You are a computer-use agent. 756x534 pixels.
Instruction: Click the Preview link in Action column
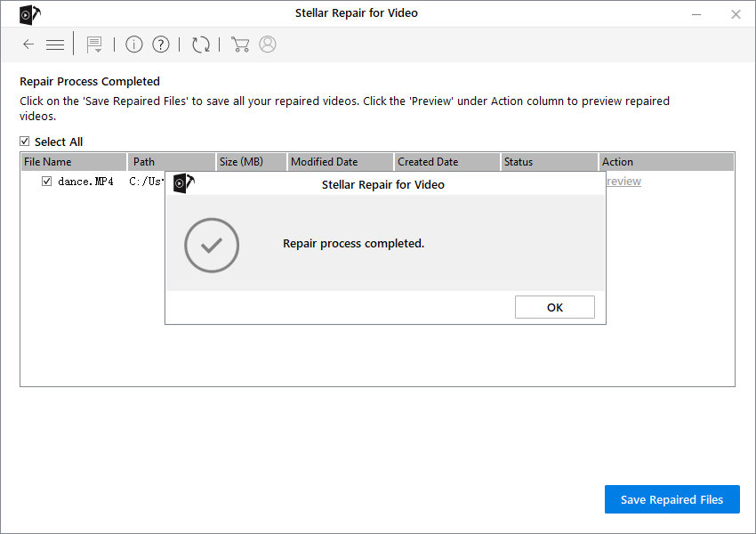click(623, 182)
